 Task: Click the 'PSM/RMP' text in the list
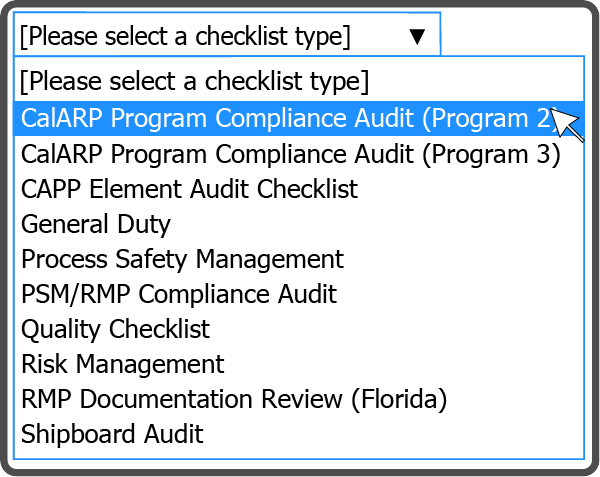(x=76, y=294)
